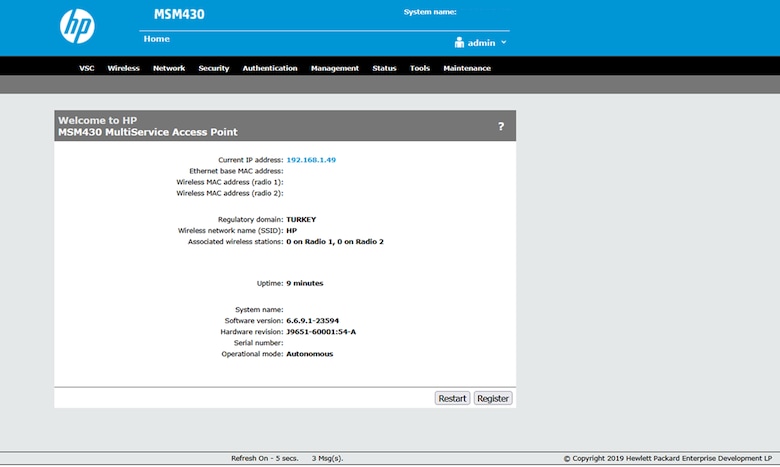The height and width of the screenshot is (467, 780).
Task: Click the Register button
Action: tap(492, 398)
